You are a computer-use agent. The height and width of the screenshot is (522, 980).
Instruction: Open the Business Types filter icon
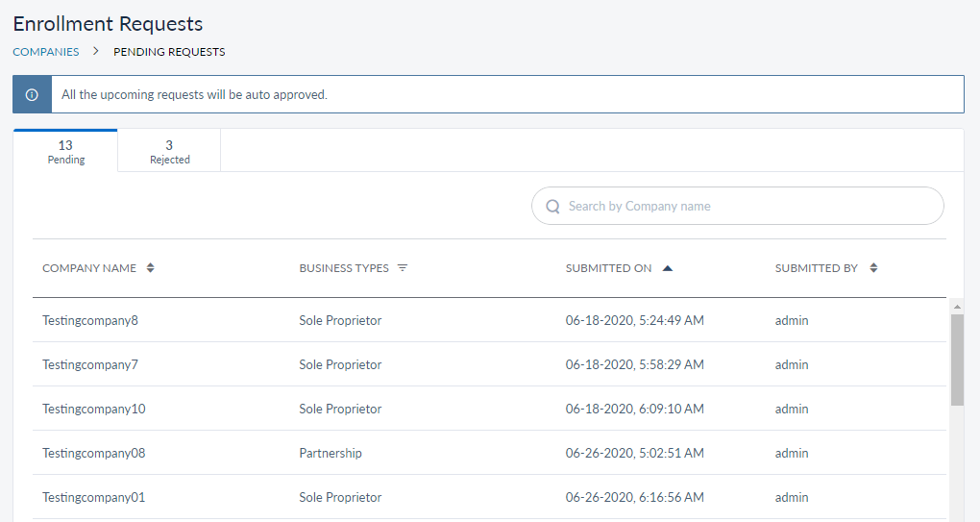(403, 268)
